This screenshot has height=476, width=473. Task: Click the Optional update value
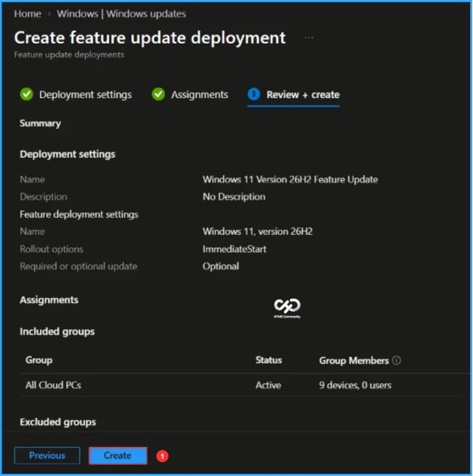coord(221,267)
